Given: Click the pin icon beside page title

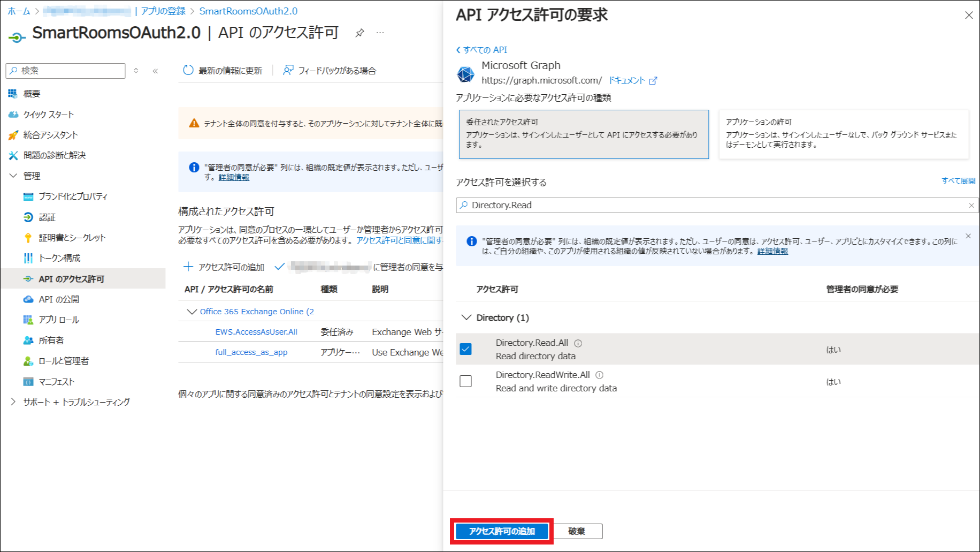Looking at the screenshot, I should point(359,33).
